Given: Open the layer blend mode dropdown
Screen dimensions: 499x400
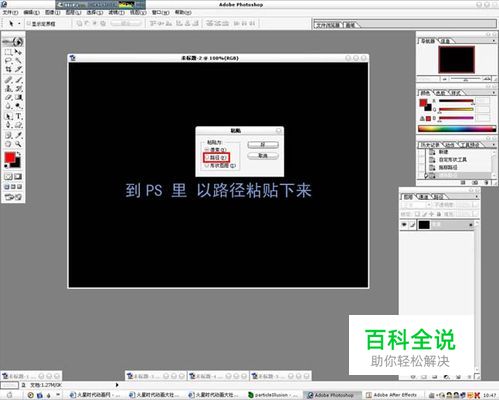Looking at the screenshot, I should (x=416, y=205).
